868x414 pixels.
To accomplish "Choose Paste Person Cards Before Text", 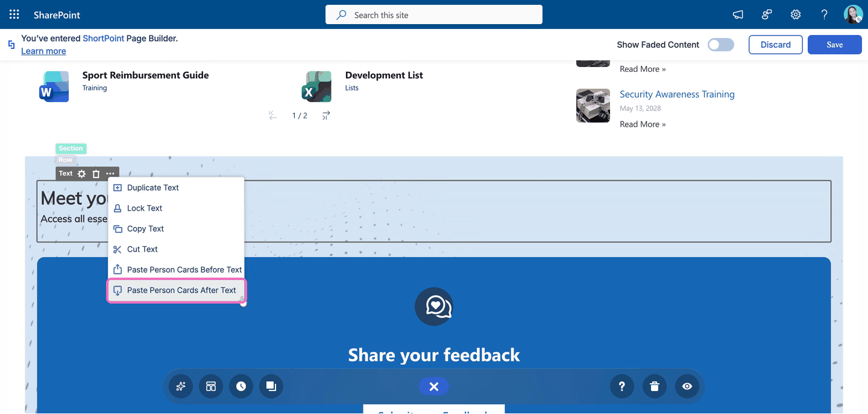I will [x=176, y=270].
